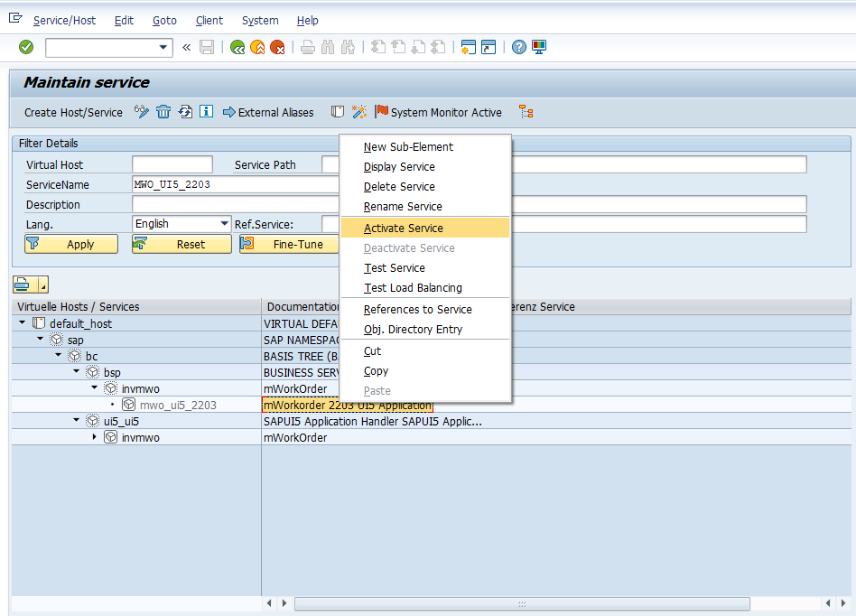Click the Save diskette icon
856x616 pixels.
(207, 47)
